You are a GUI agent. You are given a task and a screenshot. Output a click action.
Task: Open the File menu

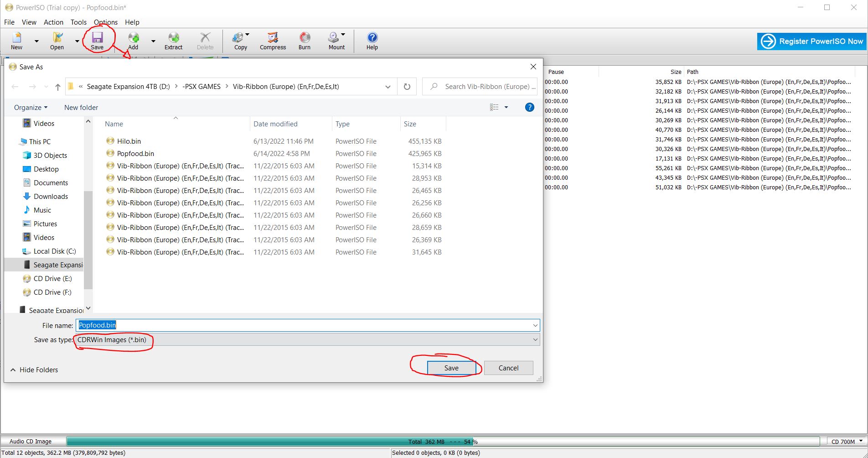tap(9, 22)
